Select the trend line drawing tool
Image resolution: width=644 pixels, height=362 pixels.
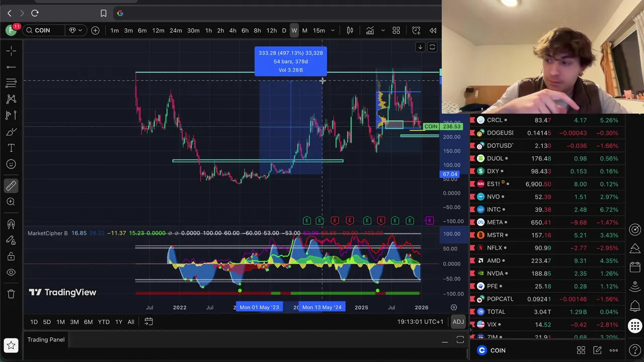[11, 67]
